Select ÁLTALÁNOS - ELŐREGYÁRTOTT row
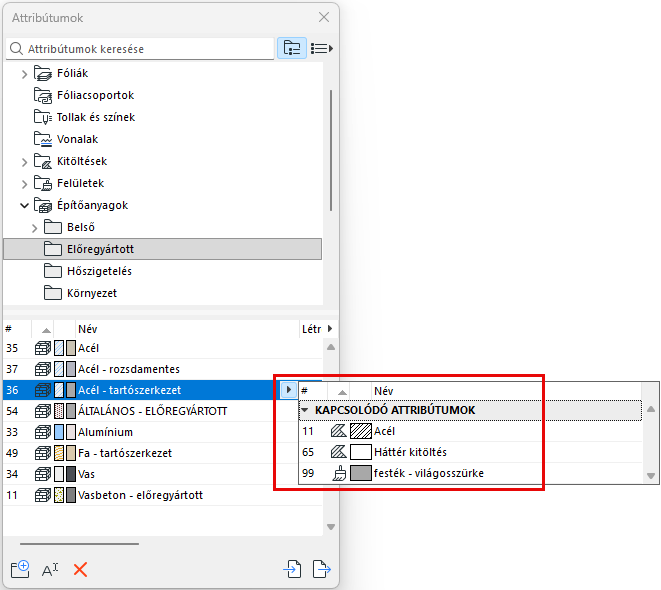The width and height of the screenshot is (661, 590). (x=162, y=411)
